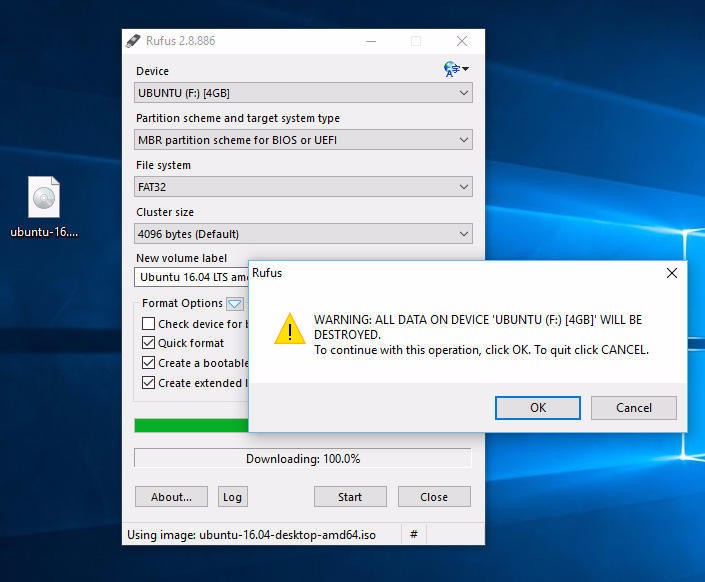Uncheck the Quick format option
Image resolution: width=705 pixels, height=582 pixels.
[x=148, y=343]
